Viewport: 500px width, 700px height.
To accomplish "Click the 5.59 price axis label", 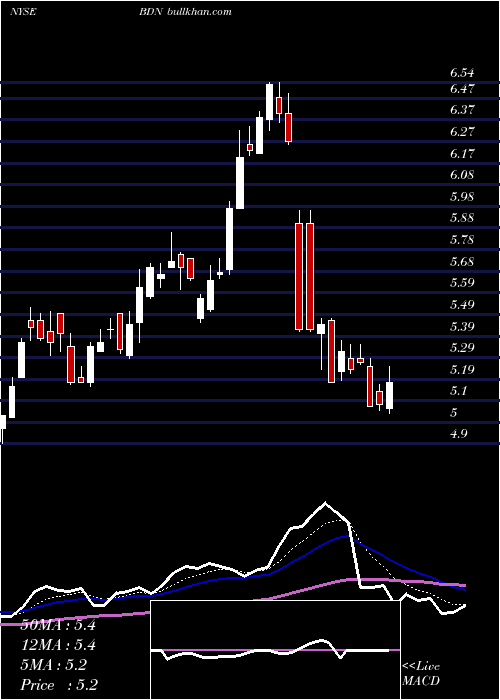I will [462, 283].
